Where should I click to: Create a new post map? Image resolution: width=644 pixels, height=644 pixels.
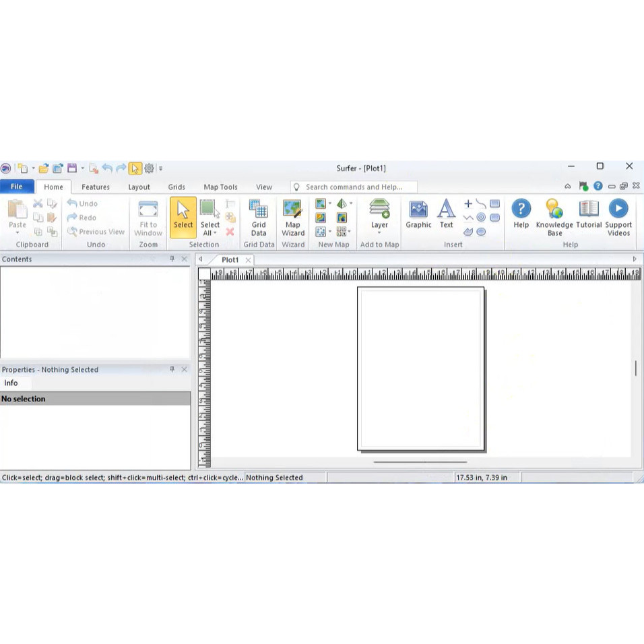pyautogui.click(x=321, y=232)
